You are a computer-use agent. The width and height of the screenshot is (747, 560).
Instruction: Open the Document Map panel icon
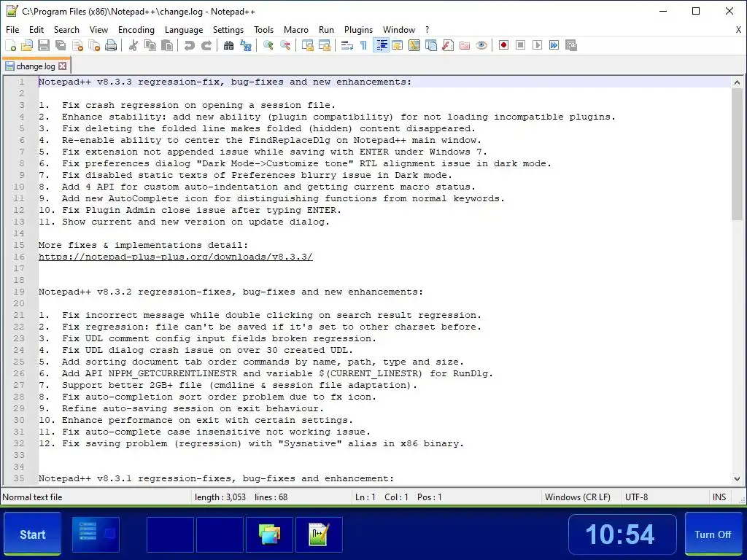point(414,45)
